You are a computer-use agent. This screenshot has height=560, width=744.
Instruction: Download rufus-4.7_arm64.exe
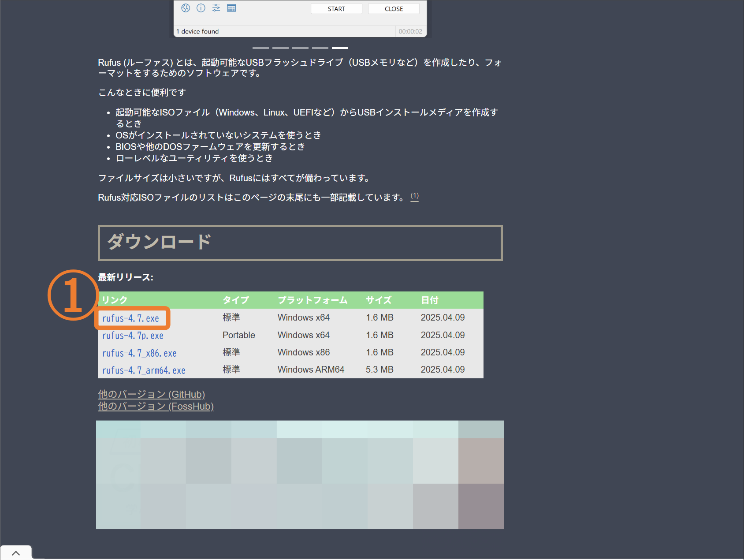(x=144, y=370)
